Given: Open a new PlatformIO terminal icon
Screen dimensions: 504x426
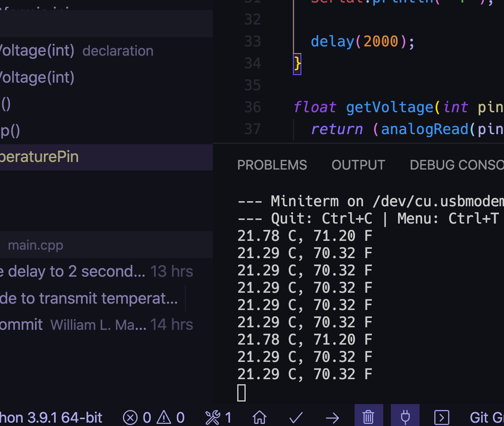Looking at the screenshot, I should click(442, 418).
